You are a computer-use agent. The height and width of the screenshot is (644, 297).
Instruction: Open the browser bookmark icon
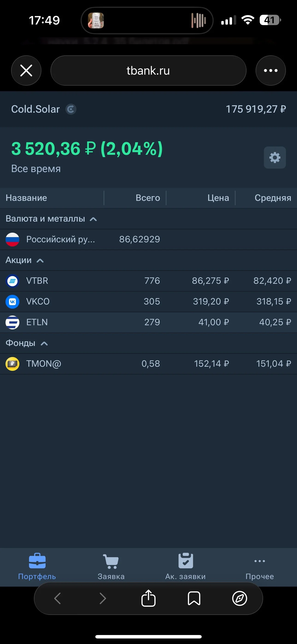coord(194,598)
